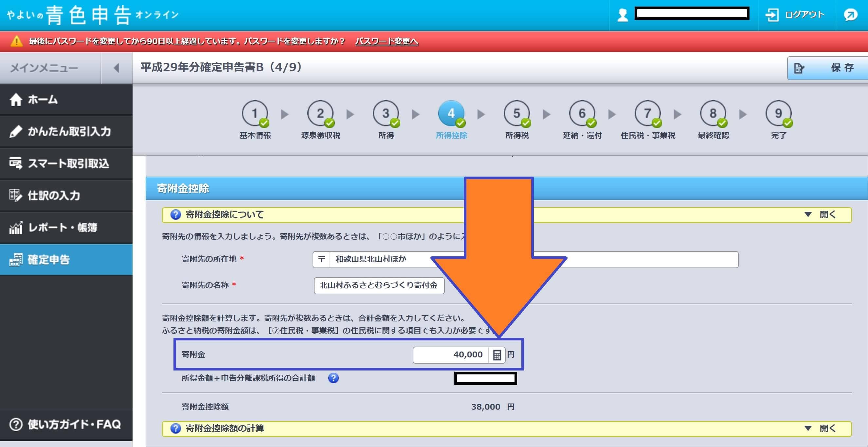Click the やよいの青色申告オンライン logo

pyautogui.click(x=92, y=15)
